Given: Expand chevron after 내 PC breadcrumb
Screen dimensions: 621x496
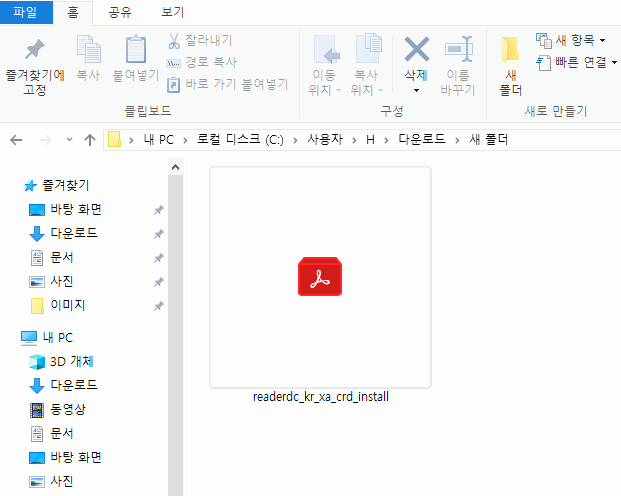Looking at the screenshot, I should coord(185,140).
